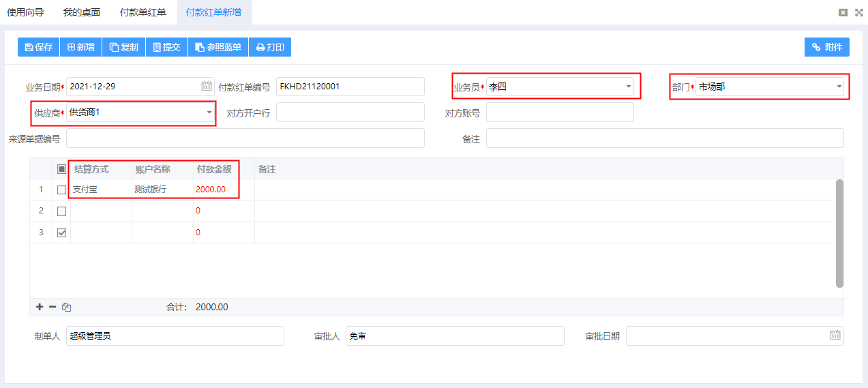Toggle the select-all checkbox in table header
The height and width of the screenshot is (388, 868).
[61, 168]
